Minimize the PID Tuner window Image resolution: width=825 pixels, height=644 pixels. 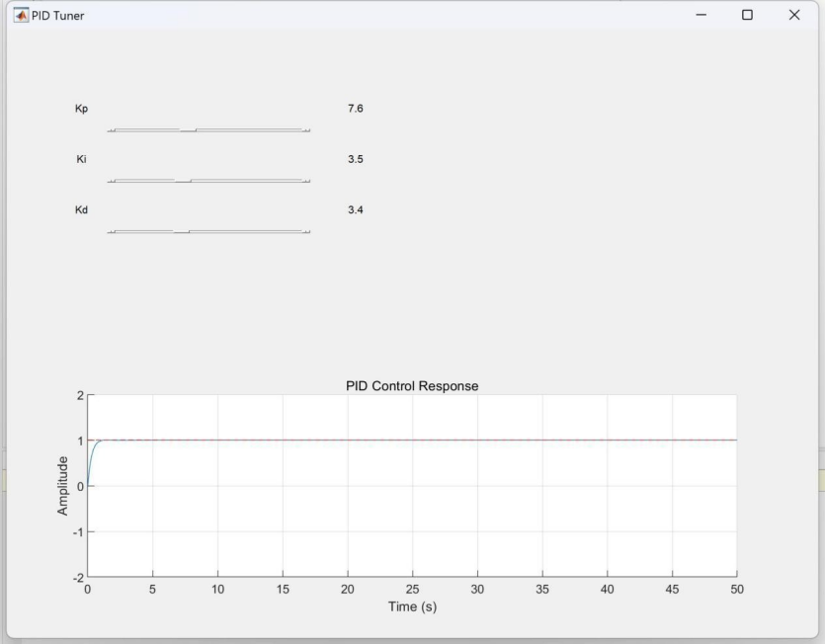[x=701, y=15]
